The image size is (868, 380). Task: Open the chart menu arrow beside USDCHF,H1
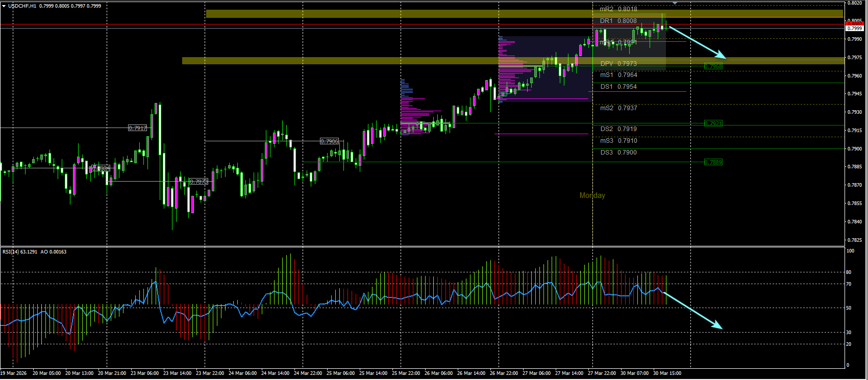click(x=4, y=6)
